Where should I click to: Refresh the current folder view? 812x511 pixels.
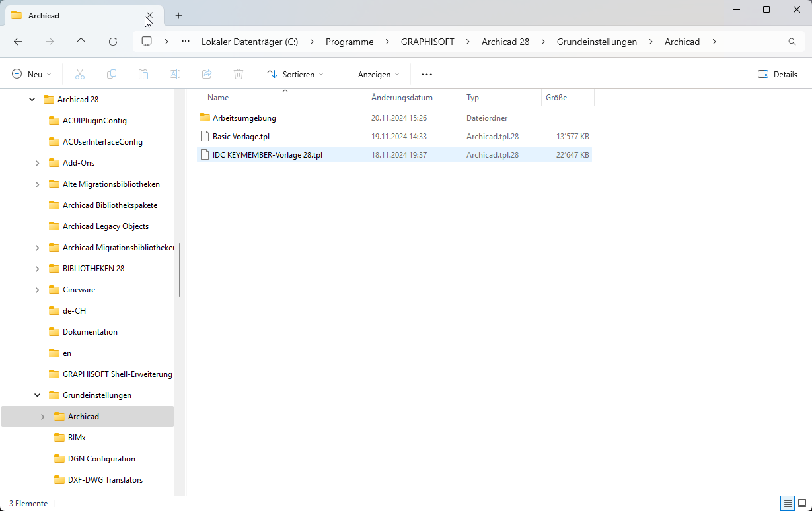point(113,42)
